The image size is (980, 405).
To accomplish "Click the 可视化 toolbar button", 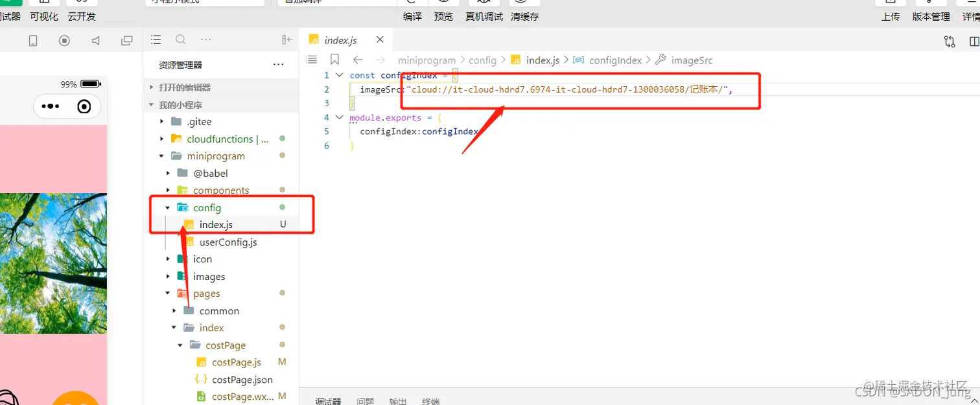I will click(x=44, y=17).
